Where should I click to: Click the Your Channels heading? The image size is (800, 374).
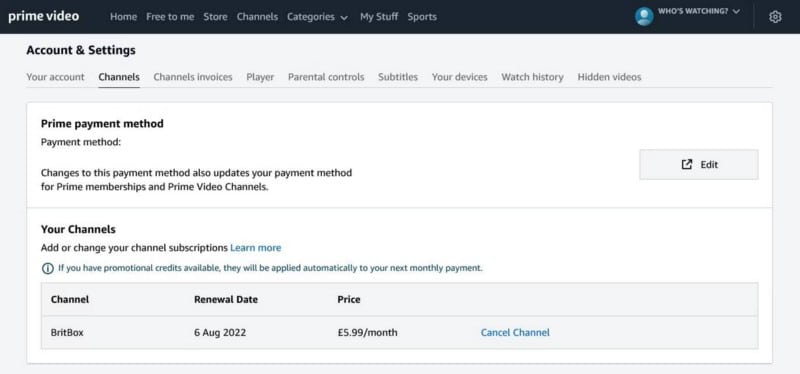tap(78, 230)
